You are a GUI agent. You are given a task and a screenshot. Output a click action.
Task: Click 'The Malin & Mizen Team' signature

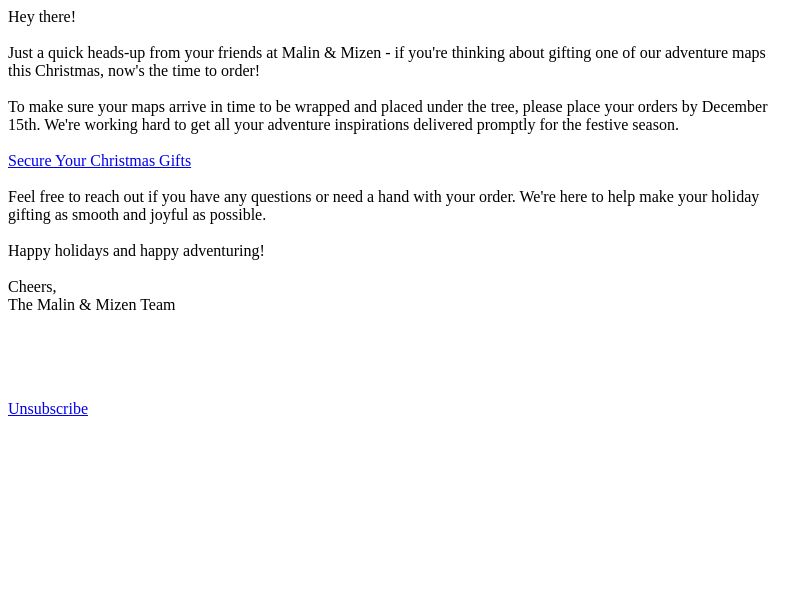pos(92,305)
